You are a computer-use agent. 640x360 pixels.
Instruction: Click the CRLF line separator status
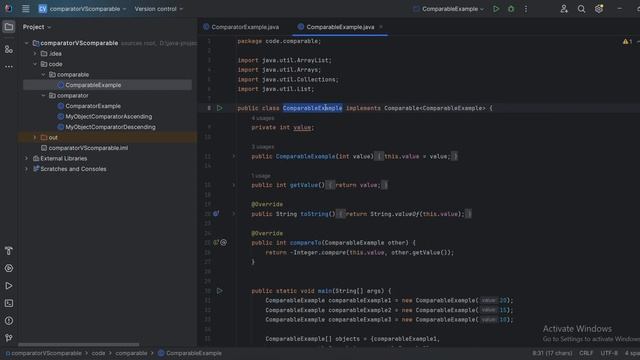586,353
